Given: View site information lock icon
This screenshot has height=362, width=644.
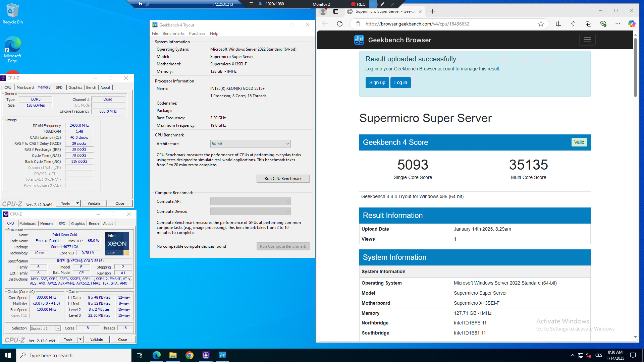Looking at the screenshot, I should (x=358, y=24).
